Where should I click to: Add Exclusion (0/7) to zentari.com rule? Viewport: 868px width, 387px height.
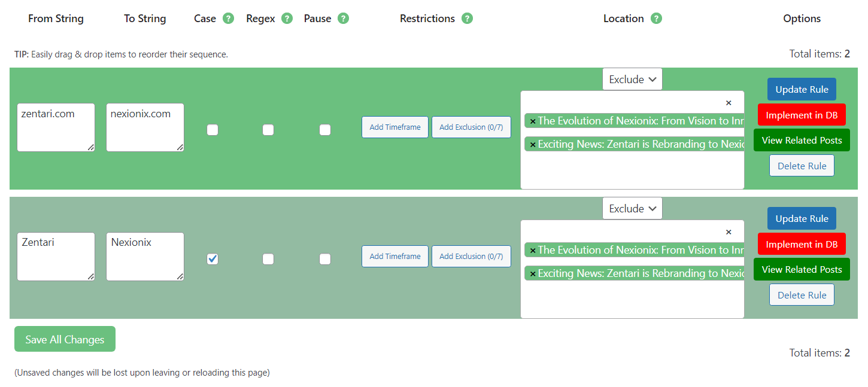pos(471,127)
